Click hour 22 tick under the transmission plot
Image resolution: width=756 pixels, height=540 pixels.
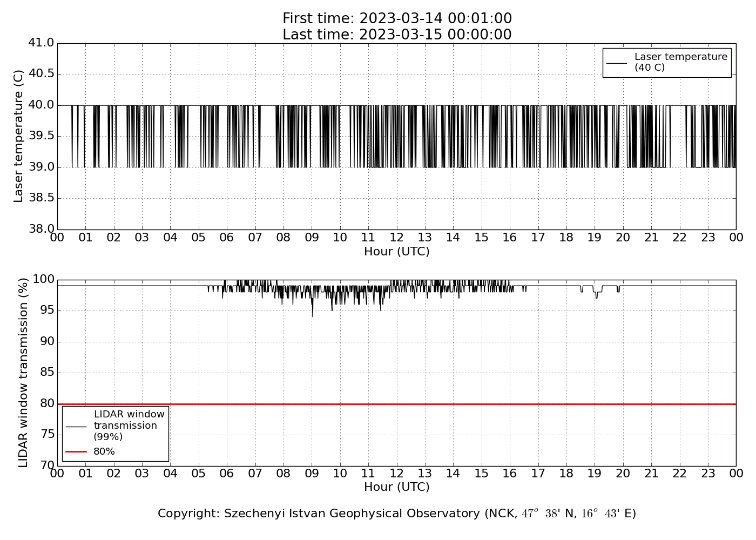click(x=679, y=474)
